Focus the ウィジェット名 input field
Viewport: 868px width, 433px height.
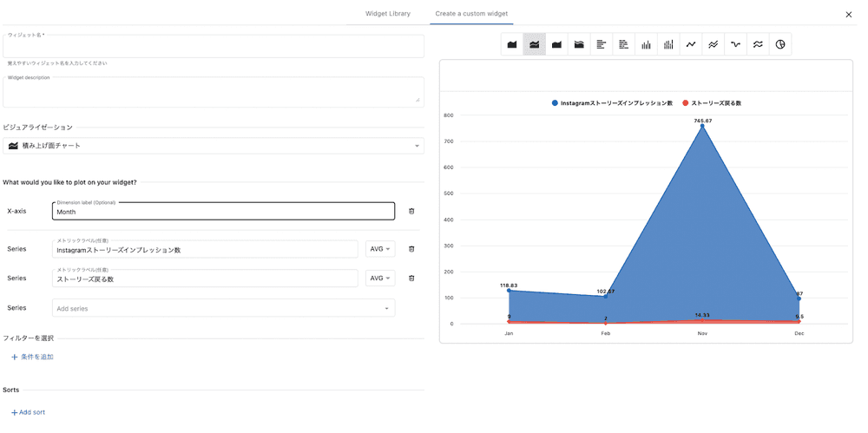pos(214,47)
